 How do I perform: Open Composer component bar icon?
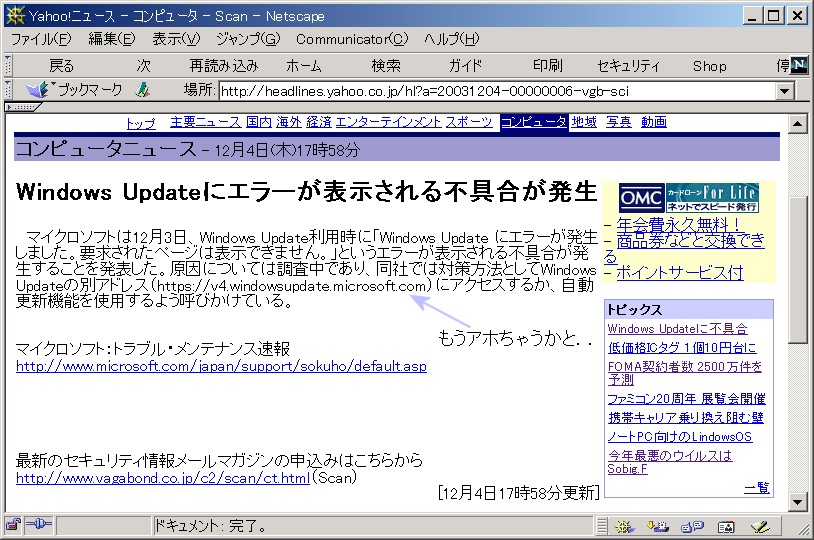click(x=759, y=526)
